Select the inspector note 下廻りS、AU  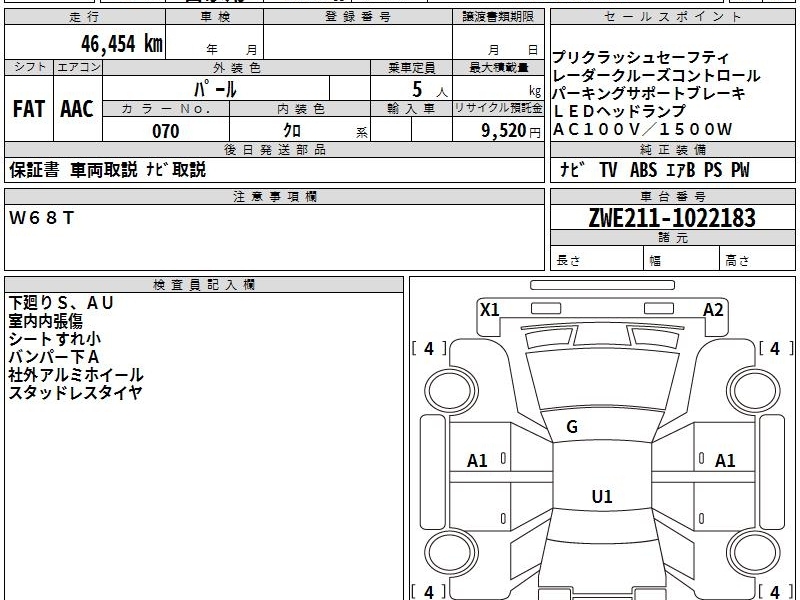[61, 303]
